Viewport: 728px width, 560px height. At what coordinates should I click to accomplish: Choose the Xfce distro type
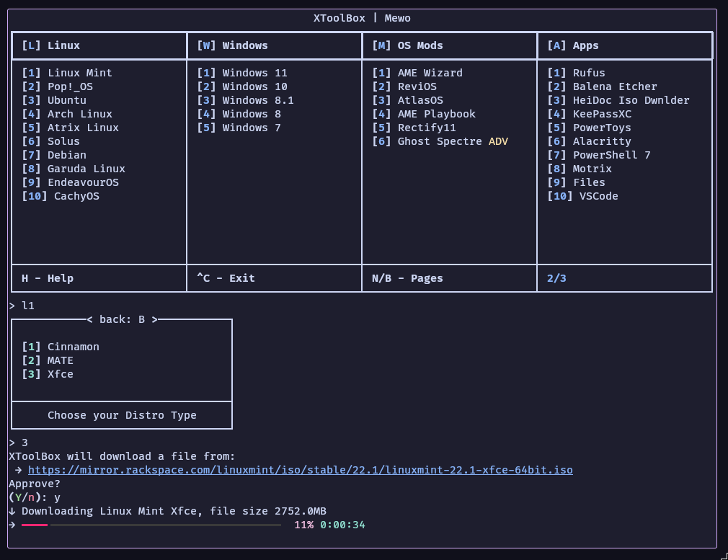point(48,374)
